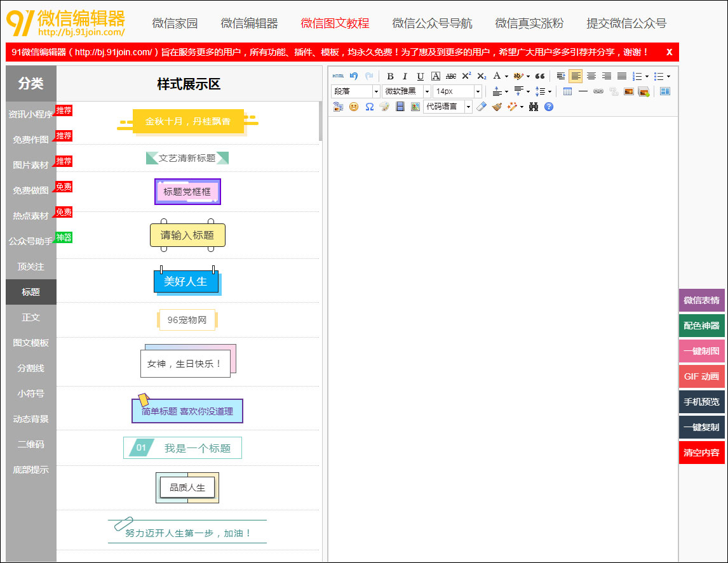The height and width of the screenshot is (563, 728).
Task: Open the special character (Ω) inserter
Action: 370,106
